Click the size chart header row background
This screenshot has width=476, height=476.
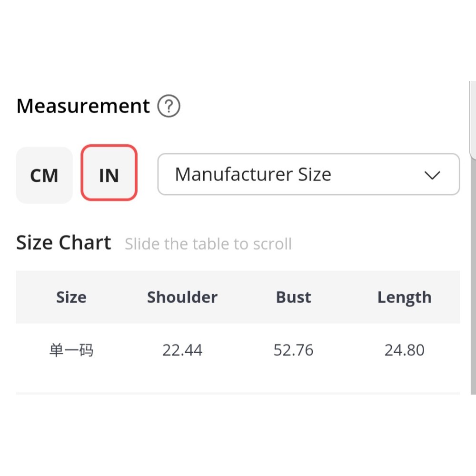click(x=238, y=312)
